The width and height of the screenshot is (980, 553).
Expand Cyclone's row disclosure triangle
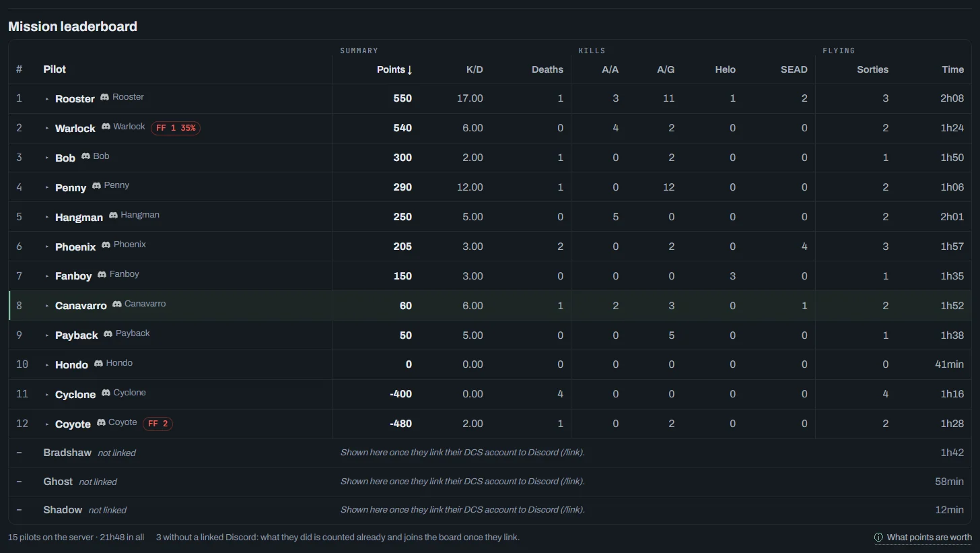[x=47, y=395]
